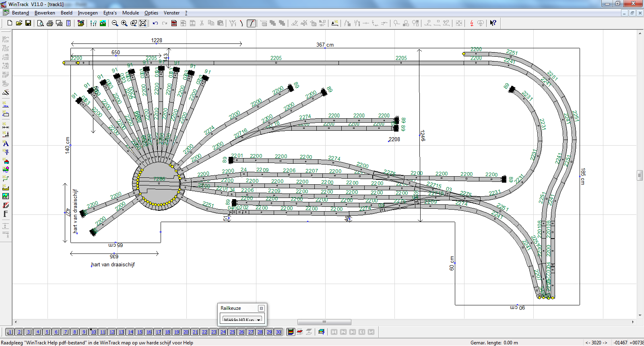Select the bold 'F' tool in left sidebar
This screenshot has width=644, height=346.
pos(6,214)
